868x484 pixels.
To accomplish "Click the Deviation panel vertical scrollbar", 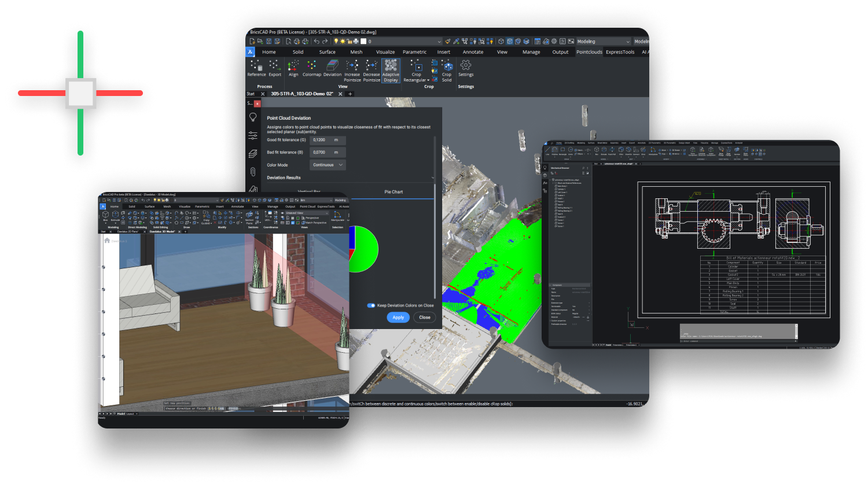I will point(435,243).
